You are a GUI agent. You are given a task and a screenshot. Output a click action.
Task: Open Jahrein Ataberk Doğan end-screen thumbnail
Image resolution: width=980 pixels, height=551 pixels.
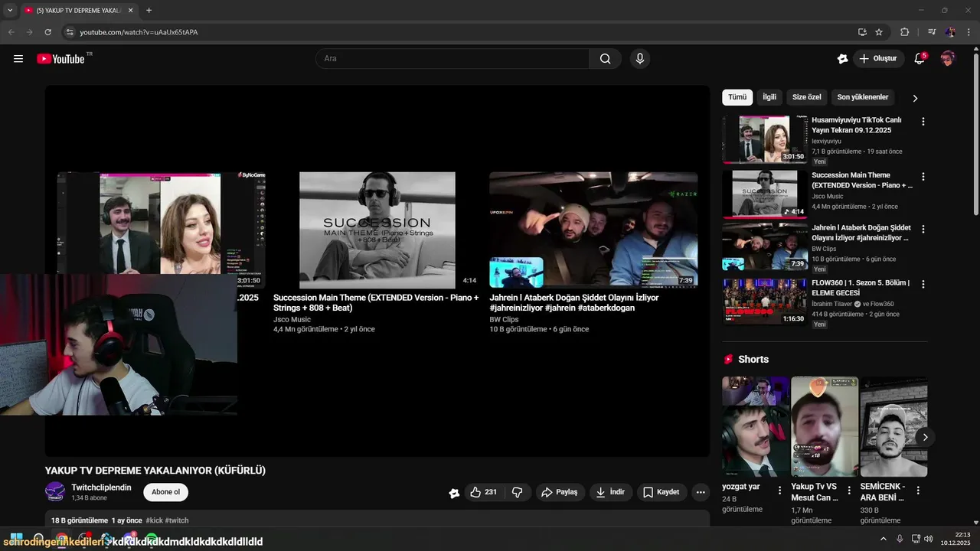click(x=593, y=230)
